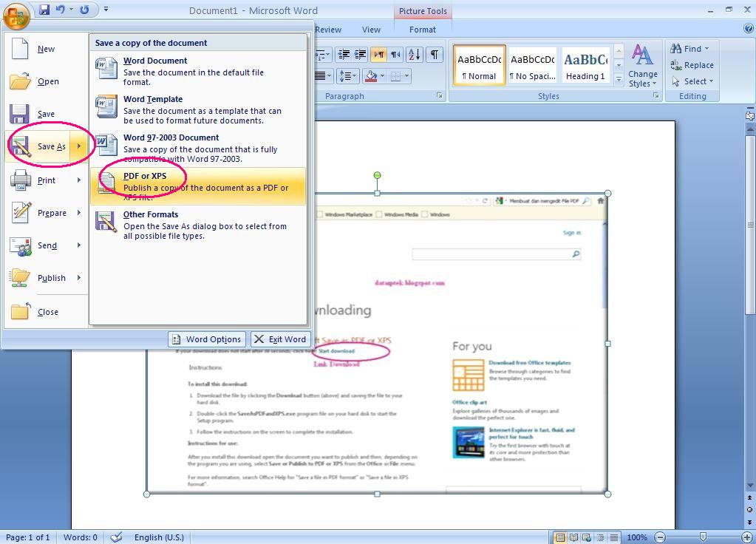The image size is (756, 544).
Task: Switch to Web Layout view
Action: 586,537
